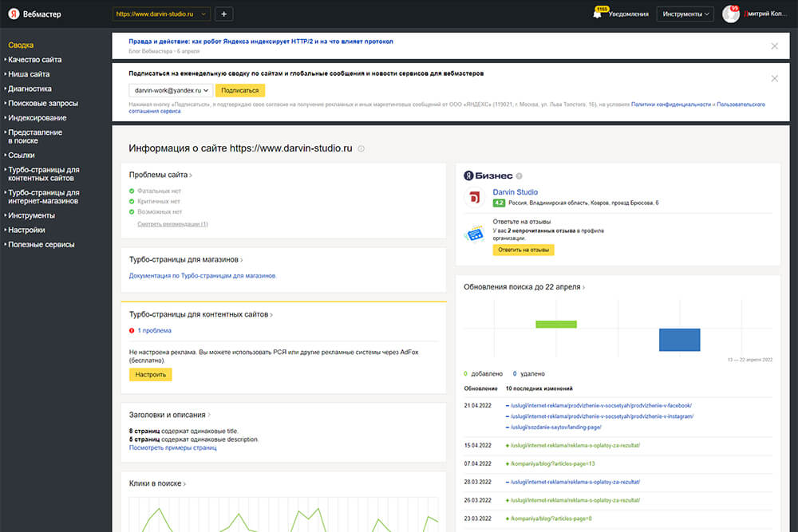Image resolution: width=798 pixels, height=532 pixels.
Task: Expand Качество сайта sidebar item
Action: click(x=34, y=60)
